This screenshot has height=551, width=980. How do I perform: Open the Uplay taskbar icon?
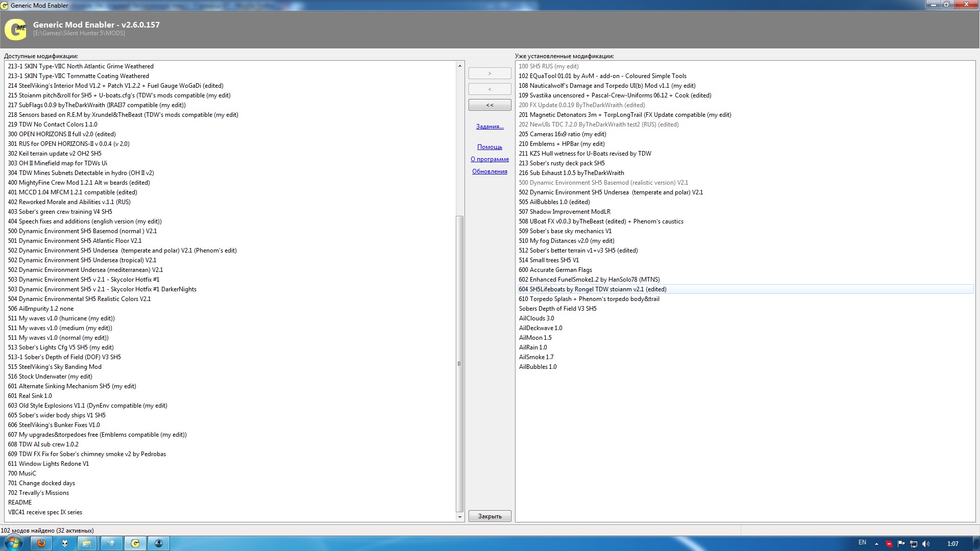112,543
